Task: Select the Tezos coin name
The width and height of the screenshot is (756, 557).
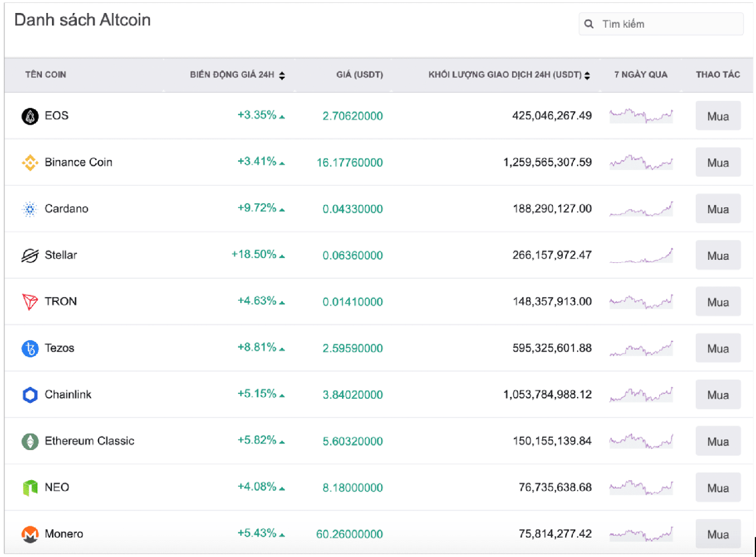Action: [60, 348]
